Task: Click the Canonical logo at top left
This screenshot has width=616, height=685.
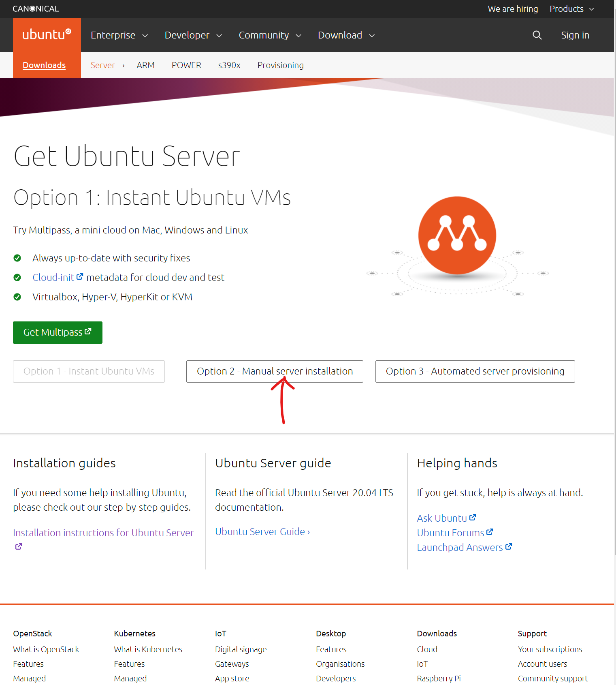Action: pos(36,9)
